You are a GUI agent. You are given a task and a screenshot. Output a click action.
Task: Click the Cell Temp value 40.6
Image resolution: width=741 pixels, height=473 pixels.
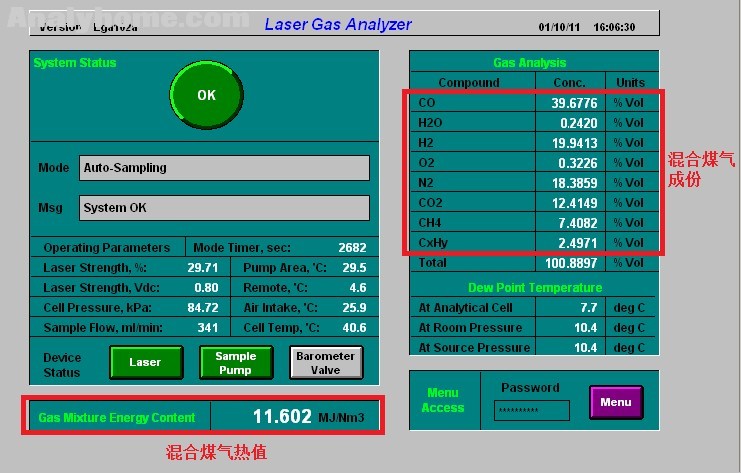(x=354, y=328)
